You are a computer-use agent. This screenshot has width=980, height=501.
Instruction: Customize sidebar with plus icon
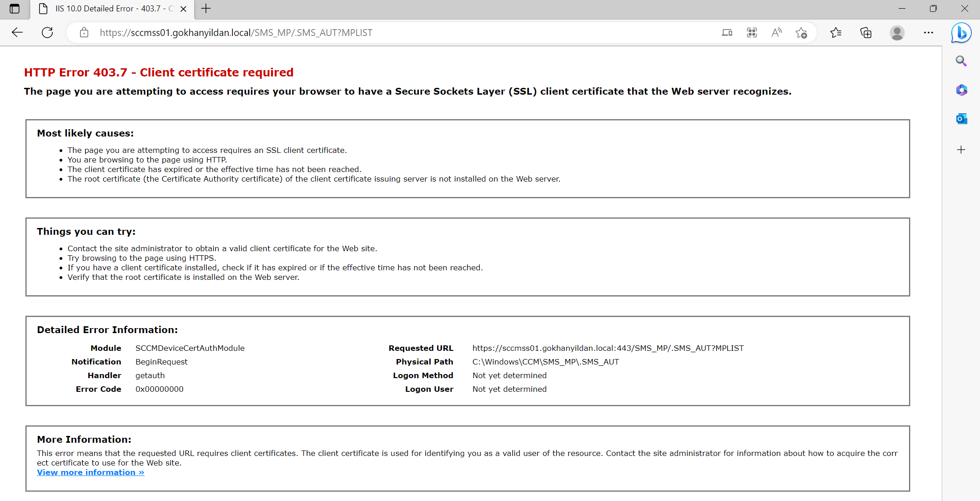pos(961,150)
